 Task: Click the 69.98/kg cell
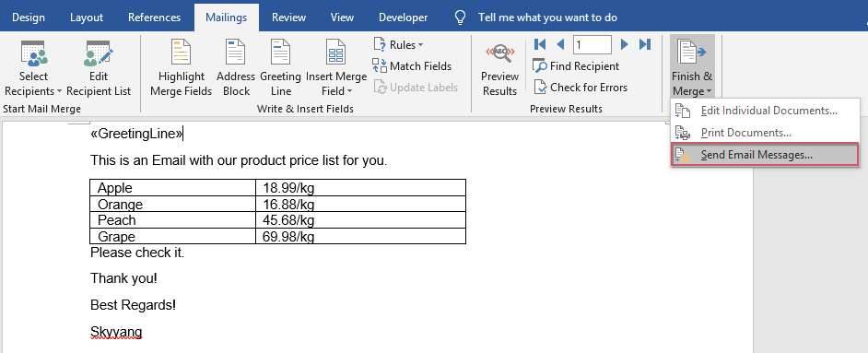click(x=360, y=236)
